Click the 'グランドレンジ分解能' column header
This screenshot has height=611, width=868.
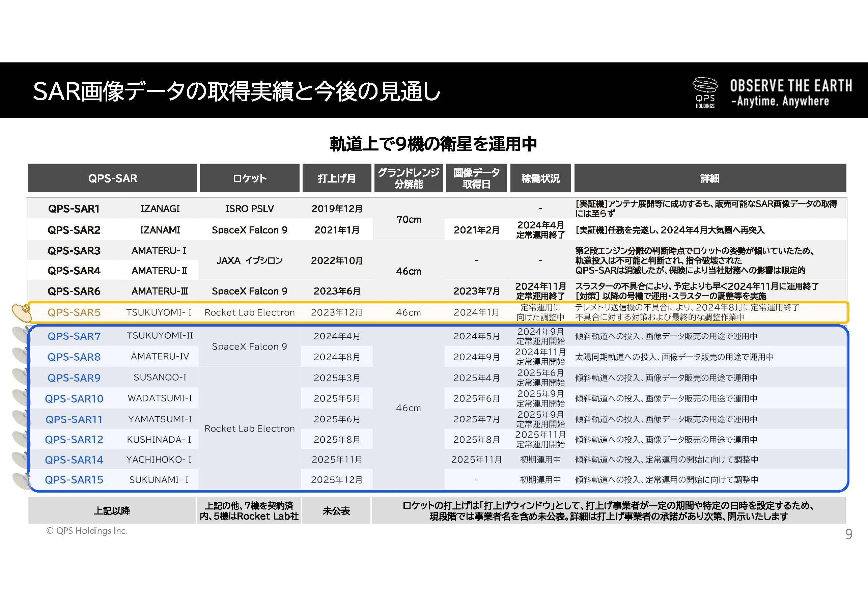[x=409, y=178]
